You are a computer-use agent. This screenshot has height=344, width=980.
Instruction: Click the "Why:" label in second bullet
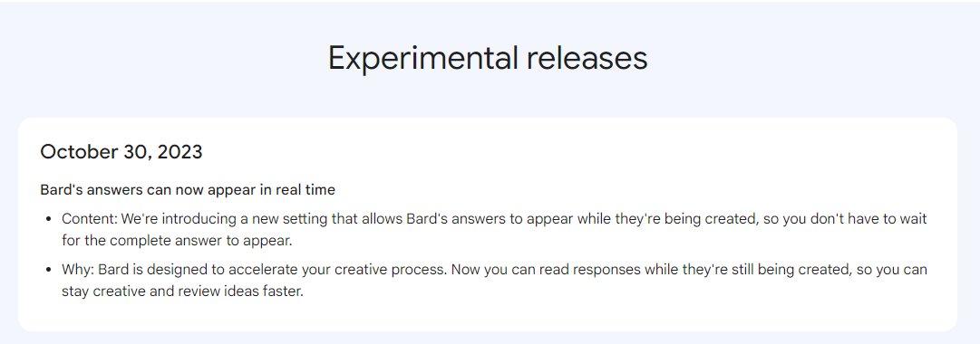coord(77,270)
